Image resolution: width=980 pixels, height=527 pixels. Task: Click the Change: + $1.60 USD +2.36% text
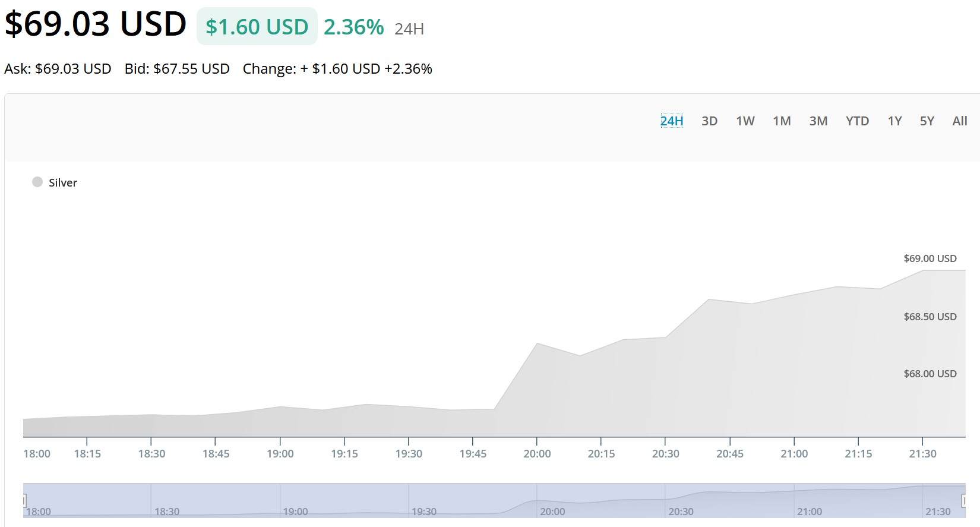tap(337, 69)
